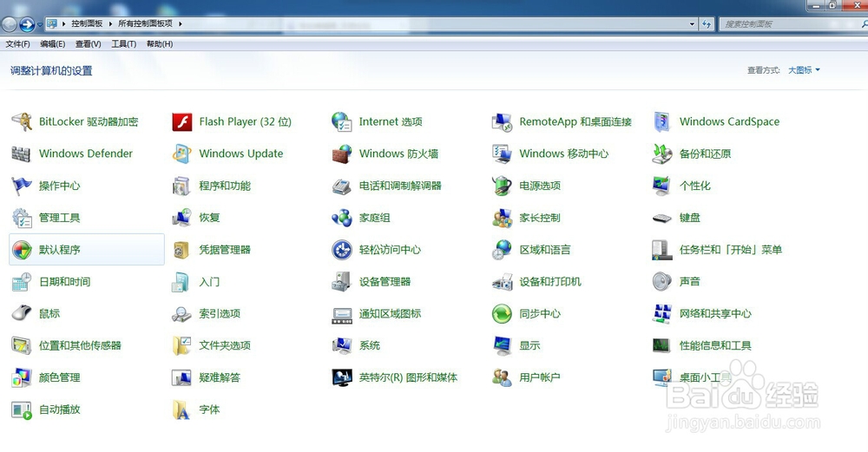868x452 pixels.
Task: Open 凭据管理器 safe icon
Action: point(181,250)
